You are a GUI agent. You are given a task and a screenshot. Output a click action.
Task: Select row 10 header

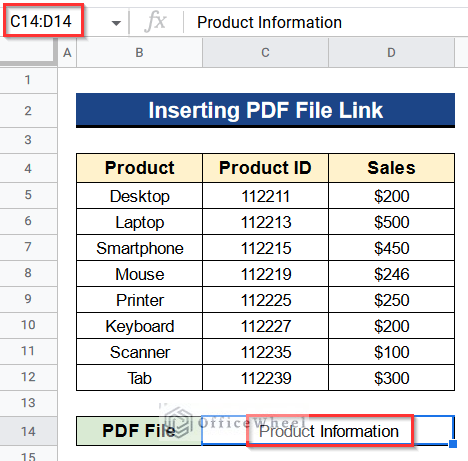pyautogui.click(x=28, y=325)
